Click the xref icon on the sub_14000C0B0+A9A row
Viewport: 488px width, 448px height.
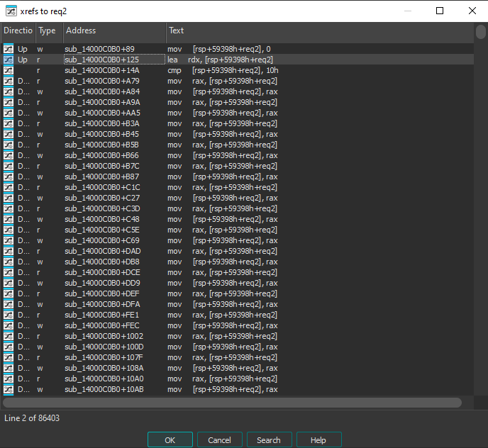point(9,102)
